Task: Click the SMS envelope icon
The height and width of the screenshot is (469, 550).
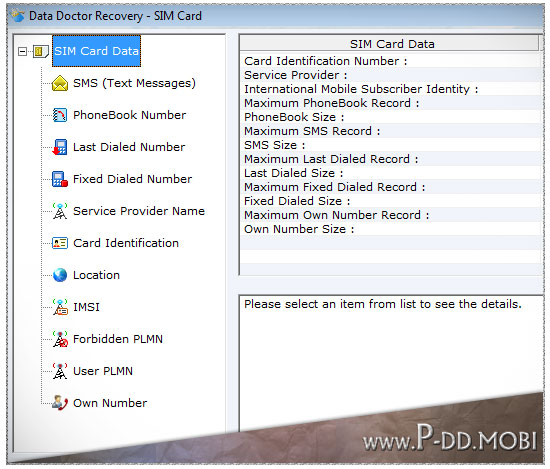Action: click(x=60, y=83)
